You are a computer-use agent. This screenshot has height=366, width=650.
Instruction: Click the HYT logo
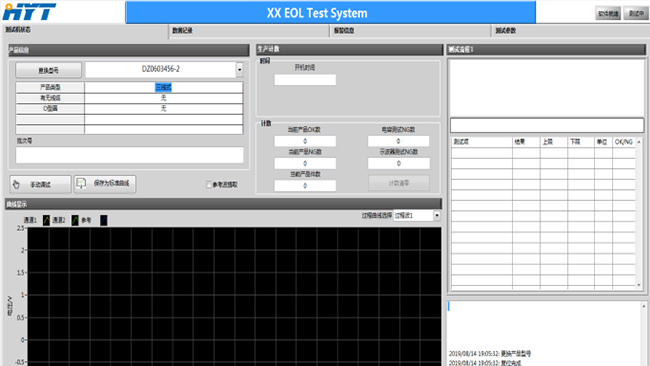click(x=29, y=12)
